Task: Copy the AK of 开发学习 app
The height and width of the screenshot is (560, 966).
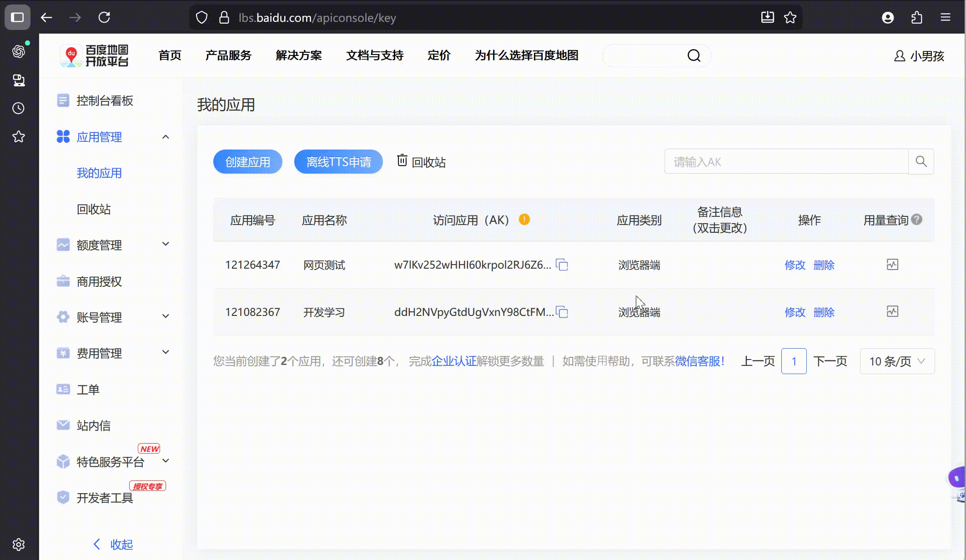Action: pos(562,312)
